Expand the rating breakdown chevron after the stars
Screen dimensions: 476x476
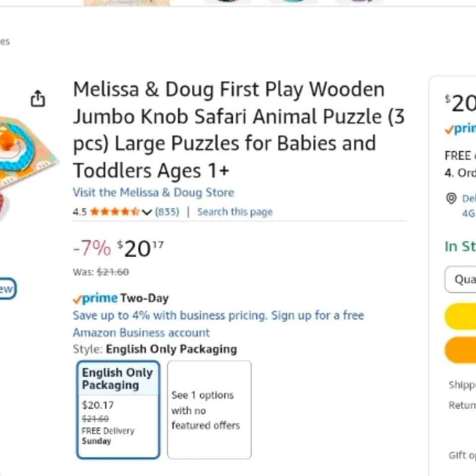click(147, 212)
